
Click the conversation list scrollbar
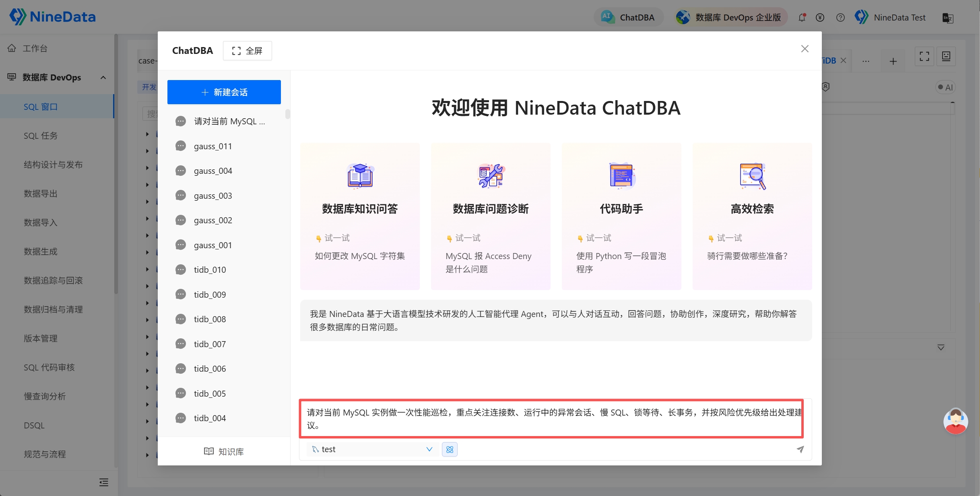pyautogui.click(x=287, y=114)
